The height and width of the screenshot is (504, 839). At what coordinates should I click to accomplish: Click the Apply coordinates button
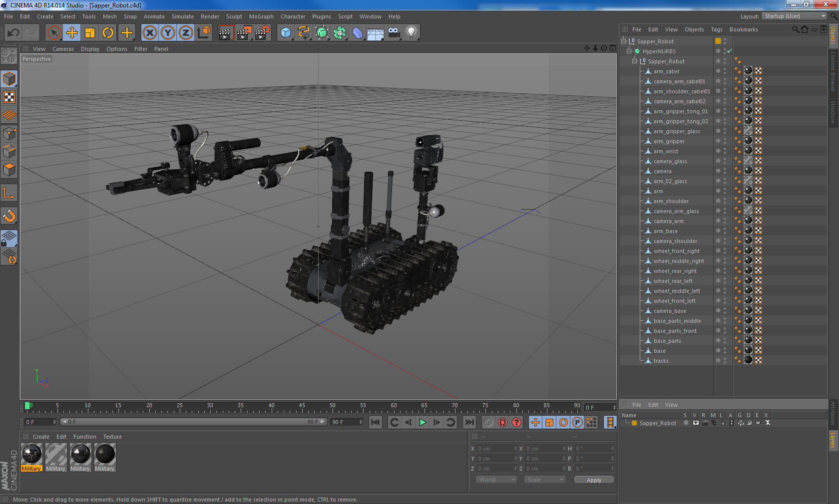point(594,480)
